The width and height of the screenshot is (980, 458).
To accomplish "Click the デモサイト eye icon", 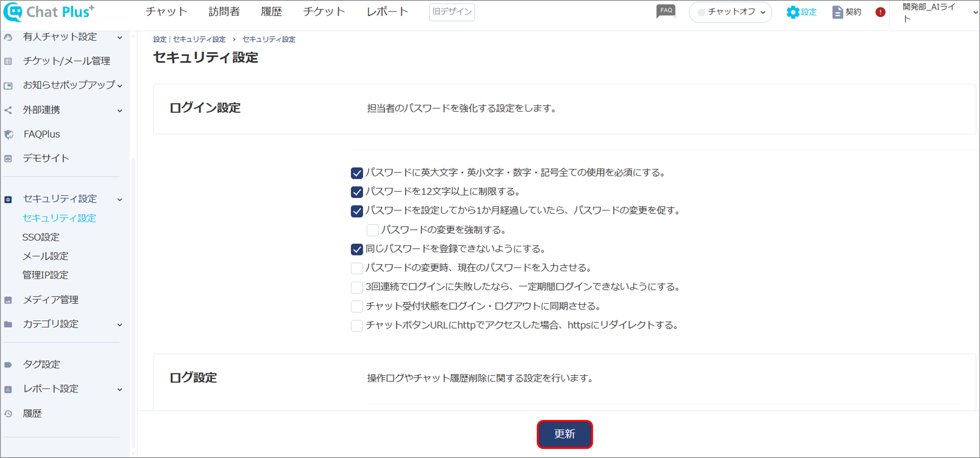I will click(8, 159).
